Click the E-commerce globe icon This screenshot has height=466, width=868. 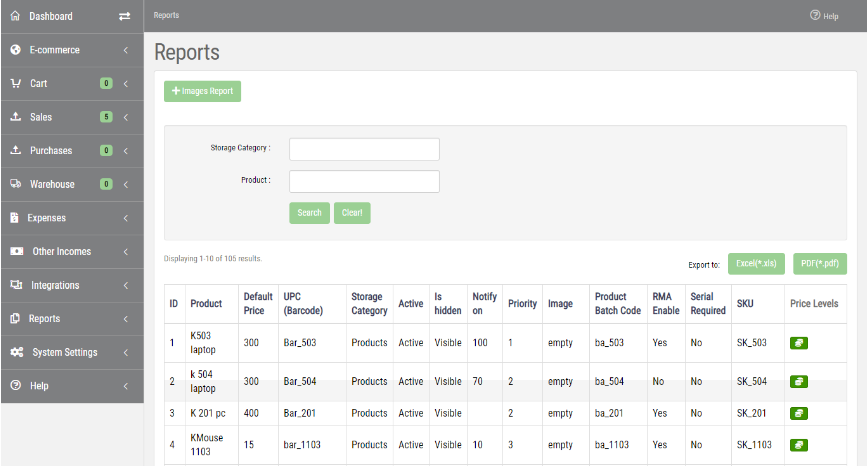(x=15, y=50)
